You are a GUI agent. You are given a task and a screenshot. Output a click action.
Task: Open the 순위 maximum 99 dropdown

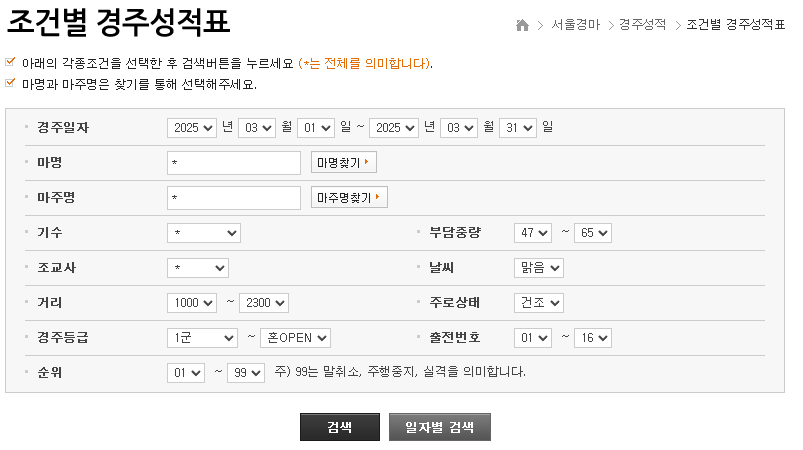[x=246, y=373]
